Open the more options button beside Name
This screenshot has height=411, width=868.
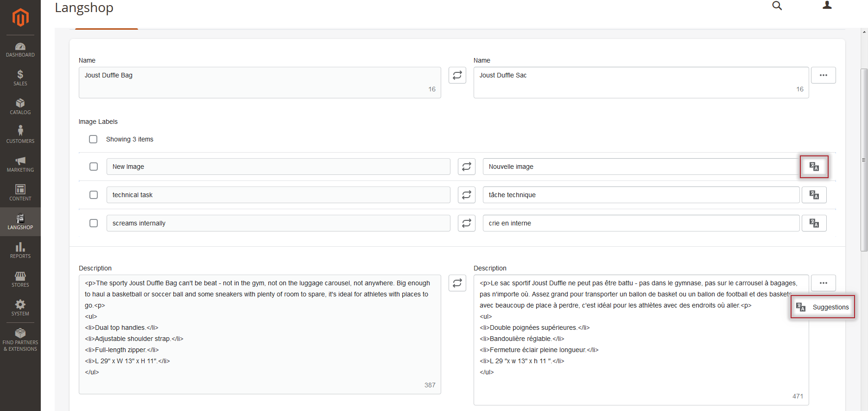[824, 75]
